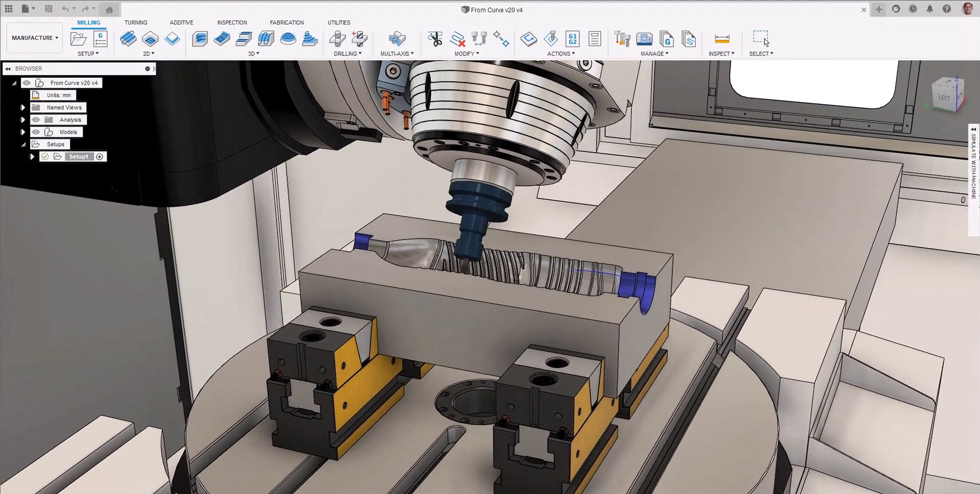980x494 pixels.
Task: Click the Simulate toolpath icon
Action: pyautogui.click(x=529, y=39)
